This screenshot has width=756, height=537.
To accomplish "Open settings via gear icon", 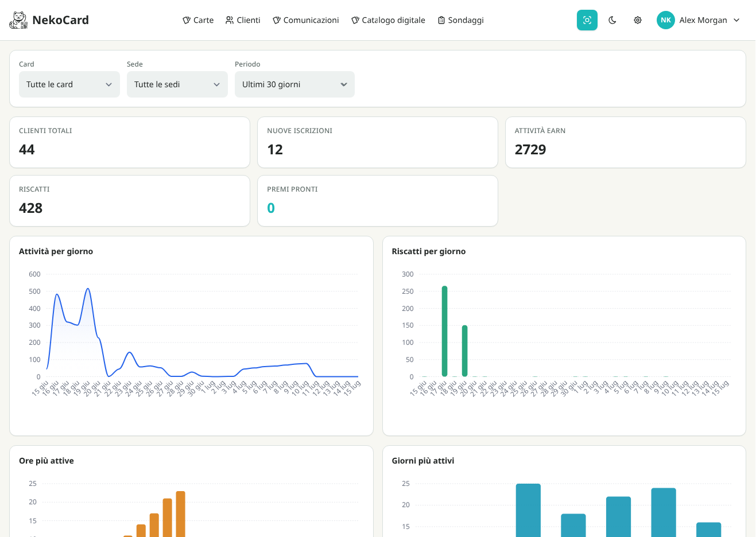I will 638,20.
